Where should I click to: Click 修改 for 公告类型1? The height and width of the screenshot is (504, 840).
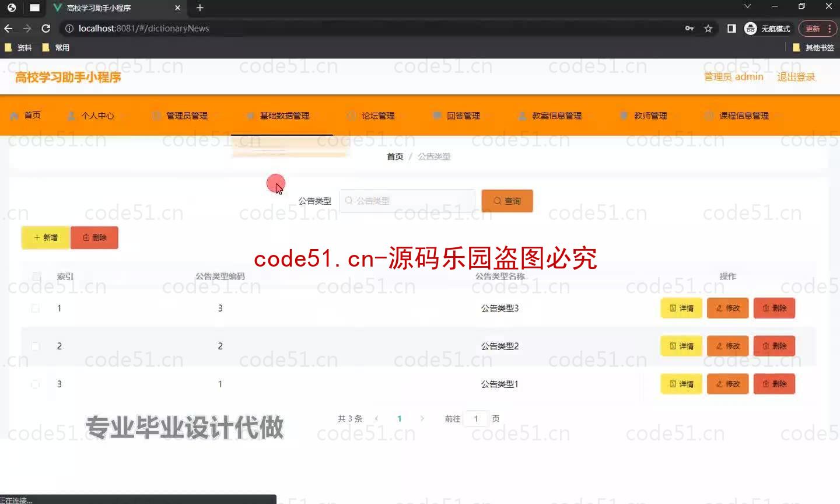[728, 384]
